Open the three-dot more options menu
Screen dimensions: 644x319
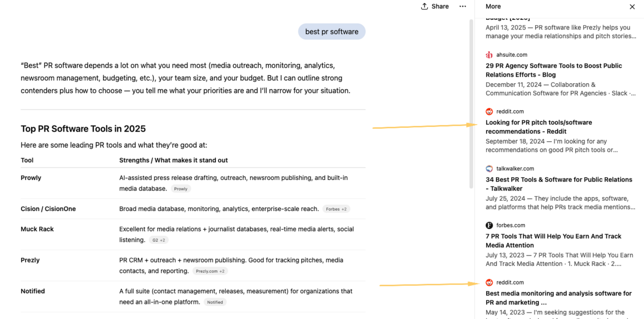[463, 6]
